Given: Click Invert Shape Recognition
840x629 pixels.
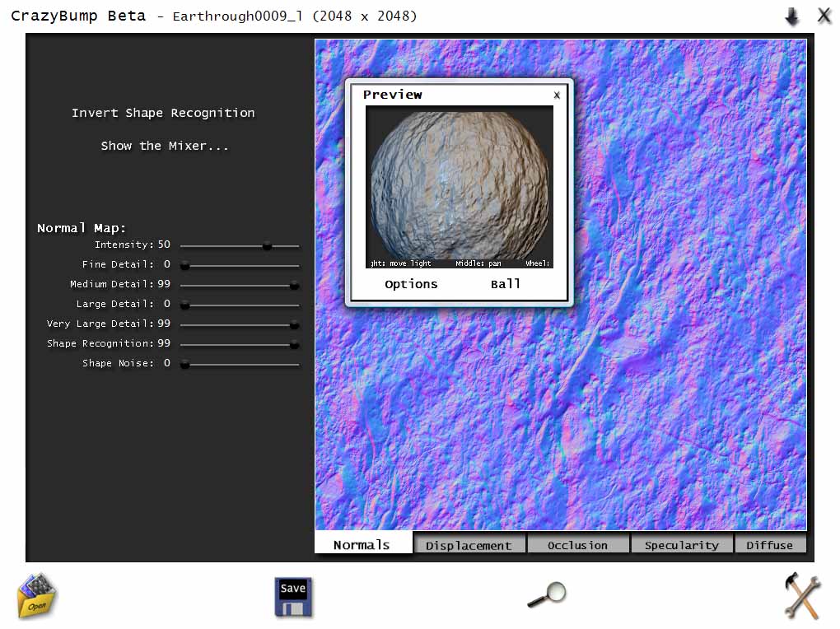Looking at the screenshot, I should (163, 113).
